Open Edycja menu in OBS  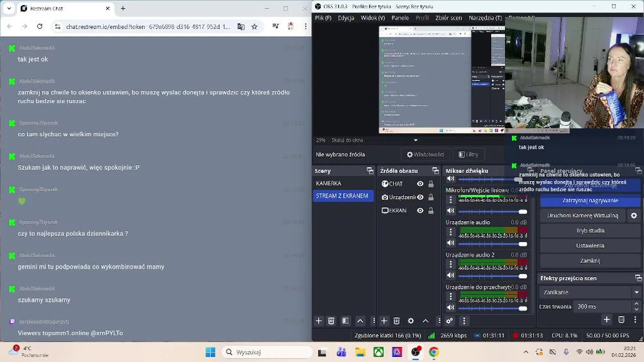click(x=346, y=18)
